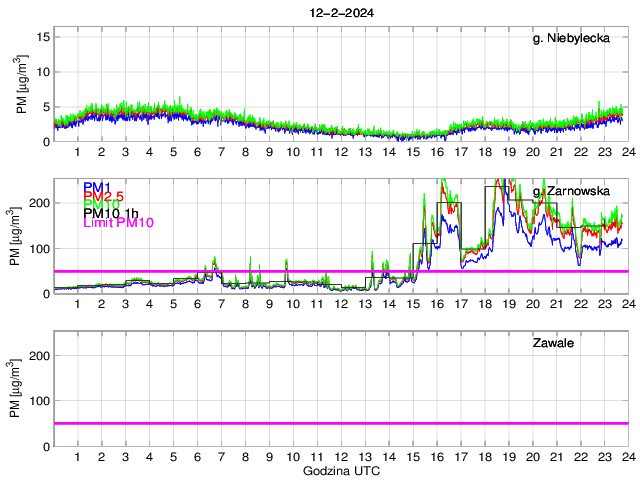
Task: Click hour 12 tick under the Zawale chart
Action: (x=340, y=456)
